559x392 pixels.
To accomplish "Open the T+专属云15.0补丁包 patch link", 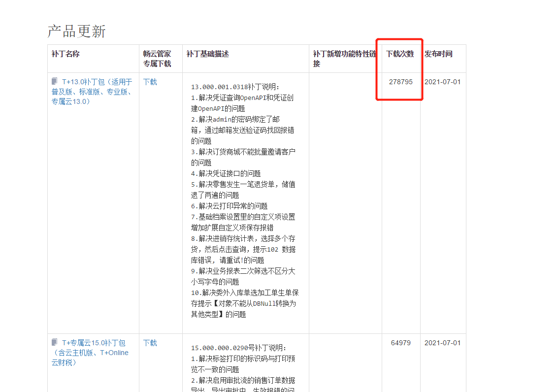I will [90, 353].
